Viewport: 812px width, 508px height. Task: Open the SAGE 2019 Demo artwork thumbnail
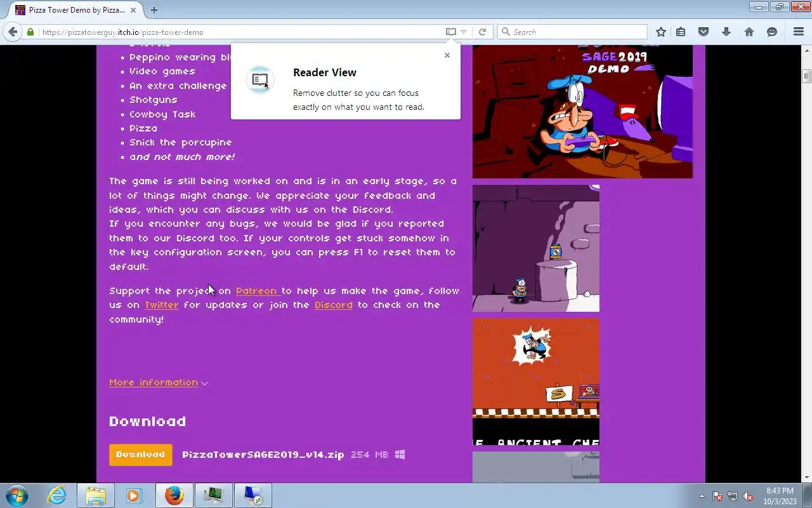coord(582,112)
